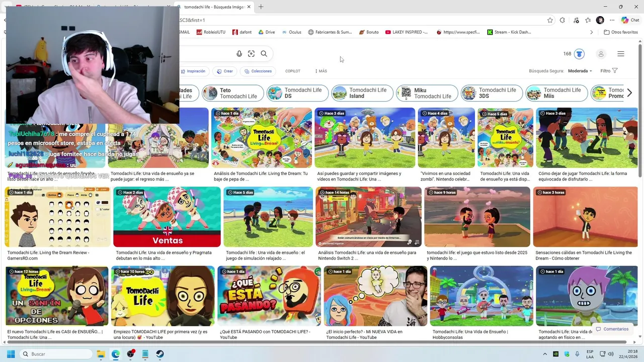Select the Inspiración tab

tap(193, 71)
